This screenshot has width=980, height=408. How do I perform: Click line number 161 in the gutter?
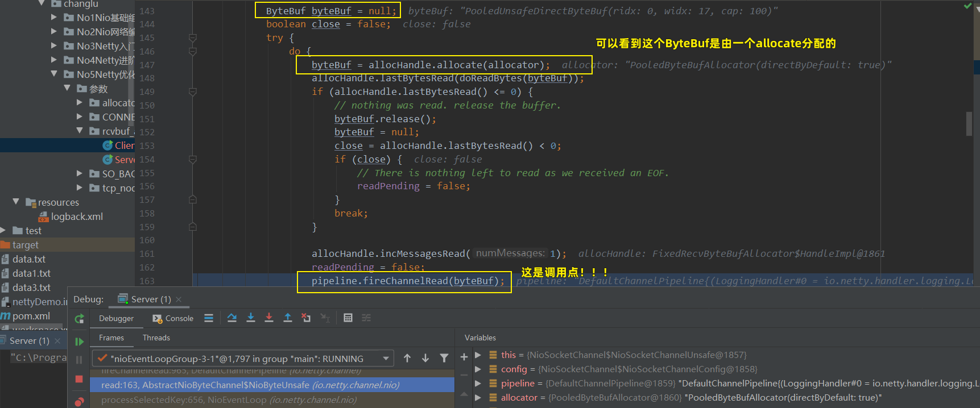click(147, 254)
